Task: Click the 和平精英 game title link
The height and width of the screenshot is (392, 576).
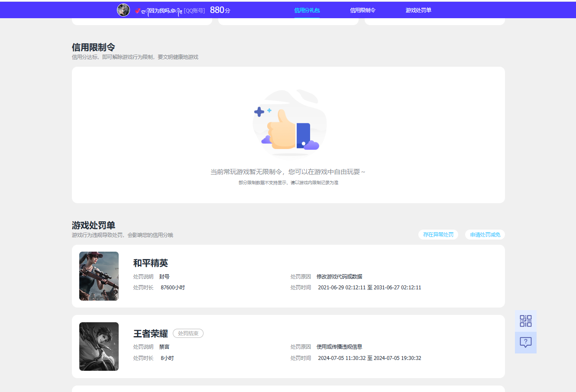Action: (151, 263)
